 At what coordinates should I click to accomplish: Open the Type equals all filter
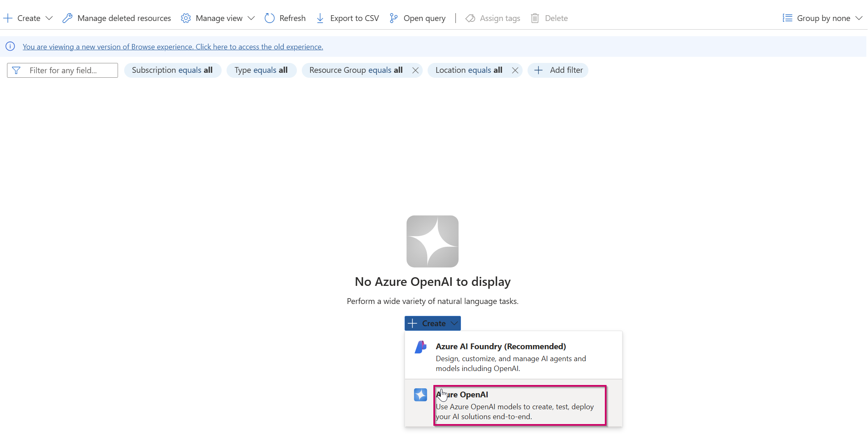[262, 70]
